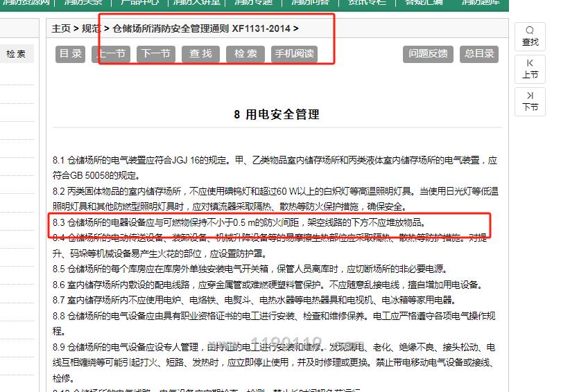Click the magnifier 查找 icon in right sidebar
Screen dimensions: 561x392
(x=530, y=36)
